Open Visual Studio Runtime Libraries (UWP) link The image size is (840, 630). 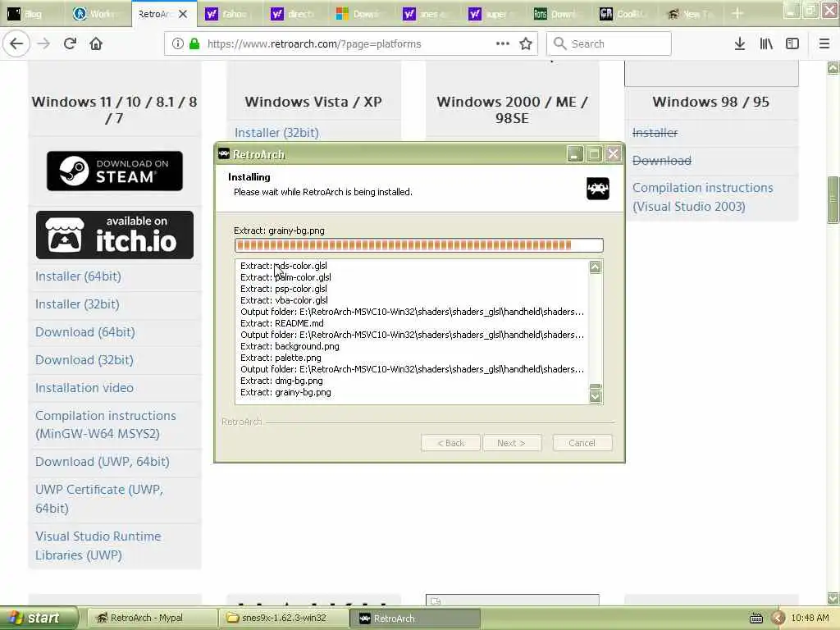click(98, 546)
